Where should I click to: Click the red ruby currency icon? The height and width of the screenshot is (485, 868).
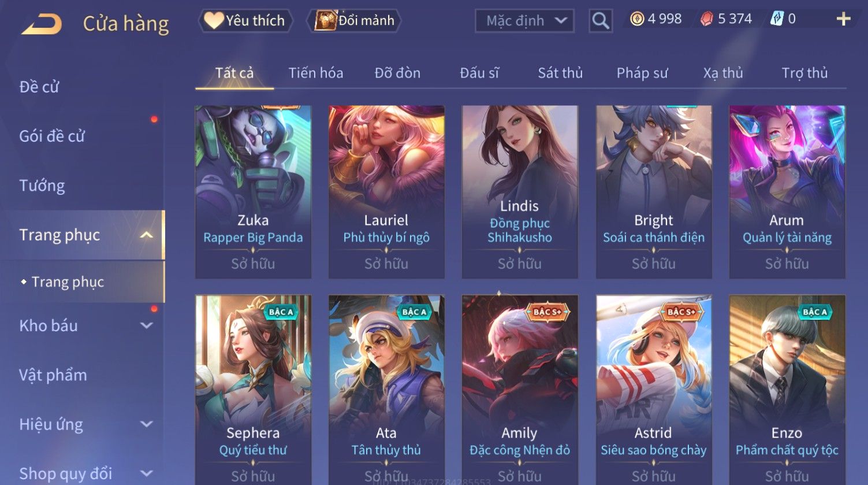point(707,19)
